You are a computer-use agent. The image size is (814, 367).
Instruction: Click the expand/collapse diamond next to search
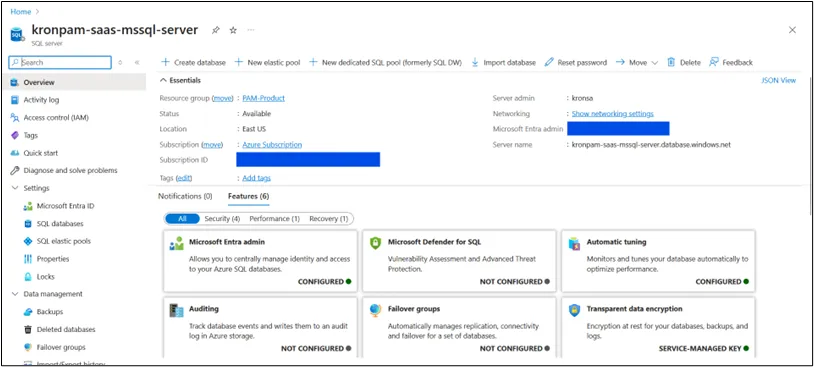(120, 62)
